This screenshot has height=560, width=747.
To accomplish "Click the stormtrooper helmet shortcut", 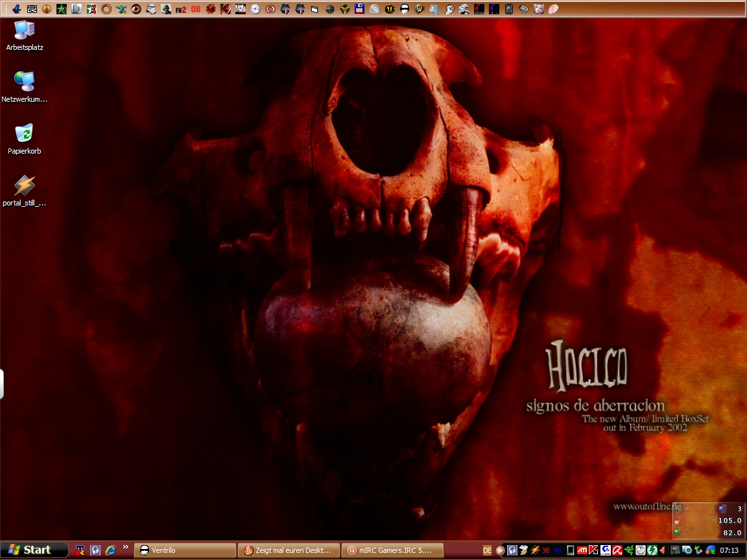I will 151,9.
